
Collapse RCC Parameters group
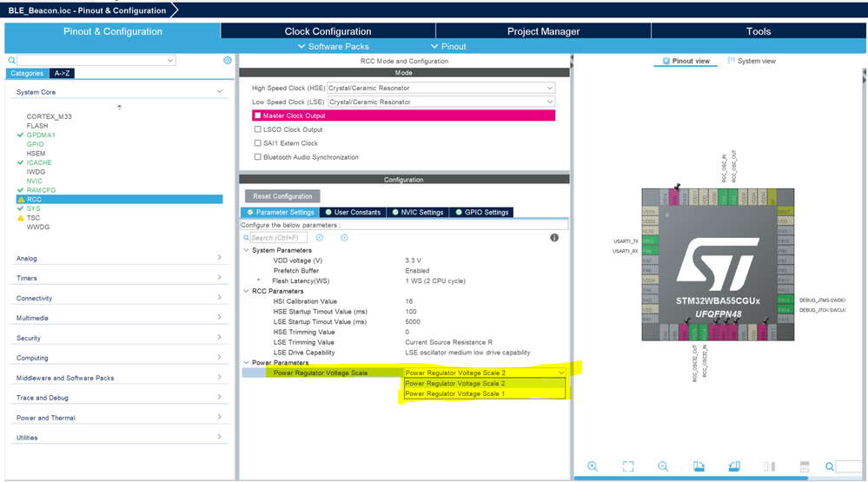click(247, 291)
